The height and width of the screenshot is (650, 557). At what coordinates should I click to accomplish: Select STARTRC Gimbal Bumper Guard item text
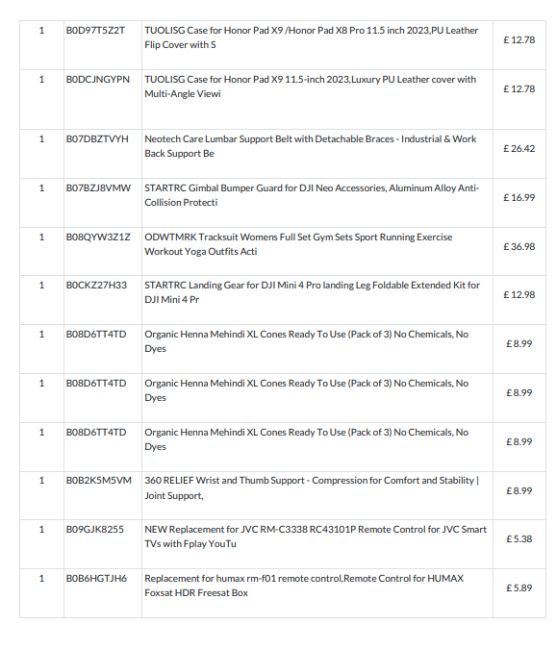click(x=312, y=195)
